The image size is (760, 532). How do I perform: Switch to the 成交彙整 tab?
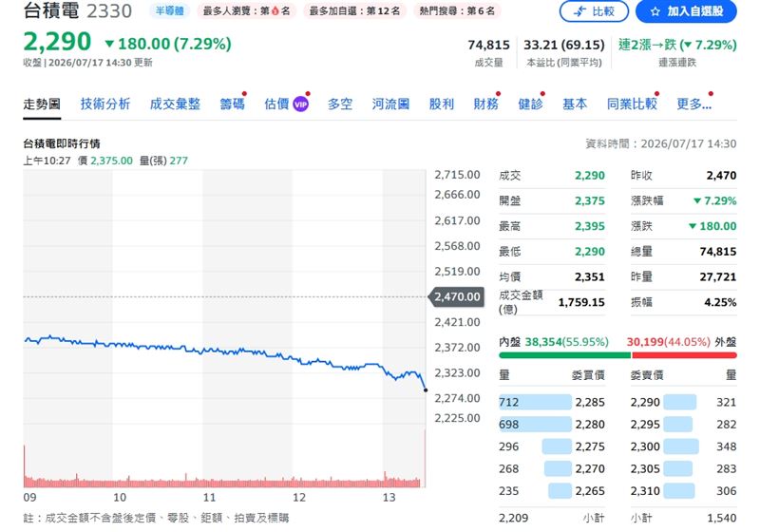tap(175, 104)
